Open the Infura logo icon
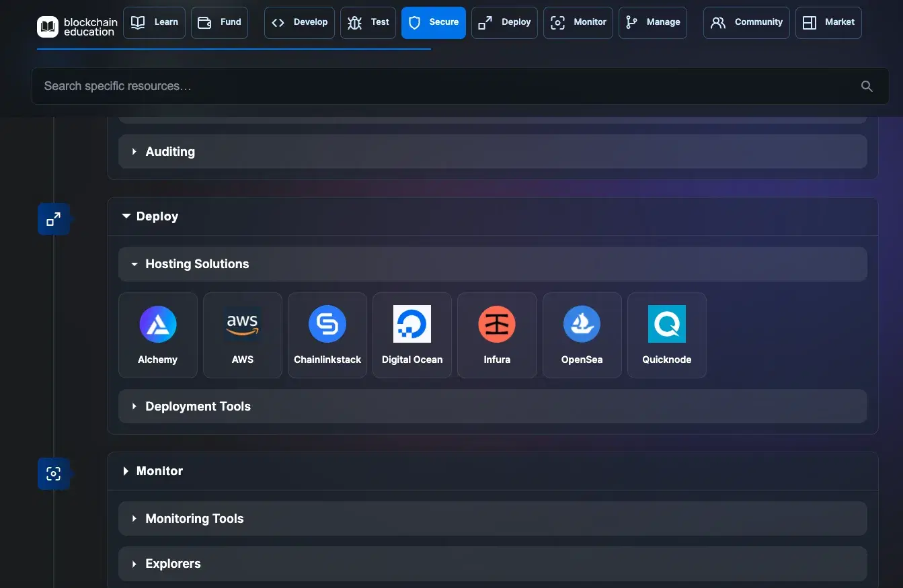This screenshot has height=588, width=903. (x=497, y=324)
